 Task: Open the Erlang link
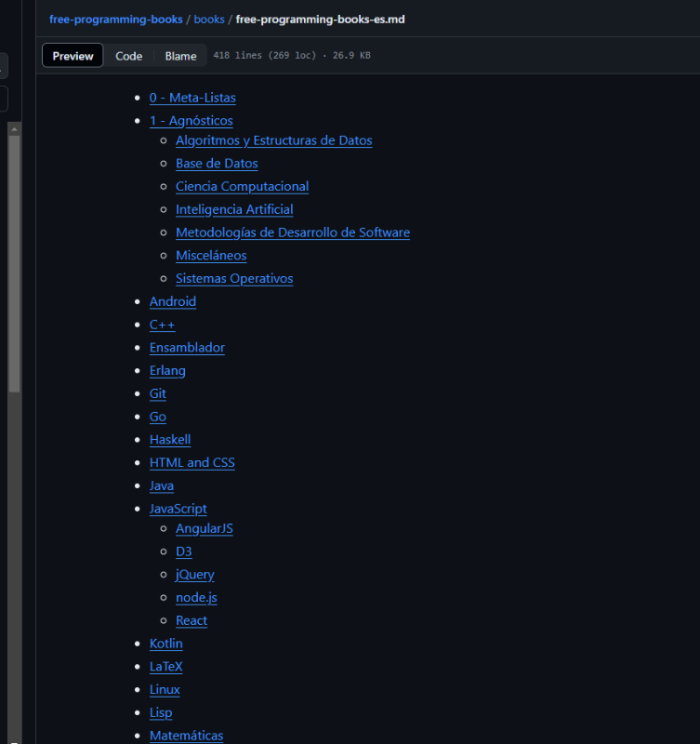click(167, 370)
